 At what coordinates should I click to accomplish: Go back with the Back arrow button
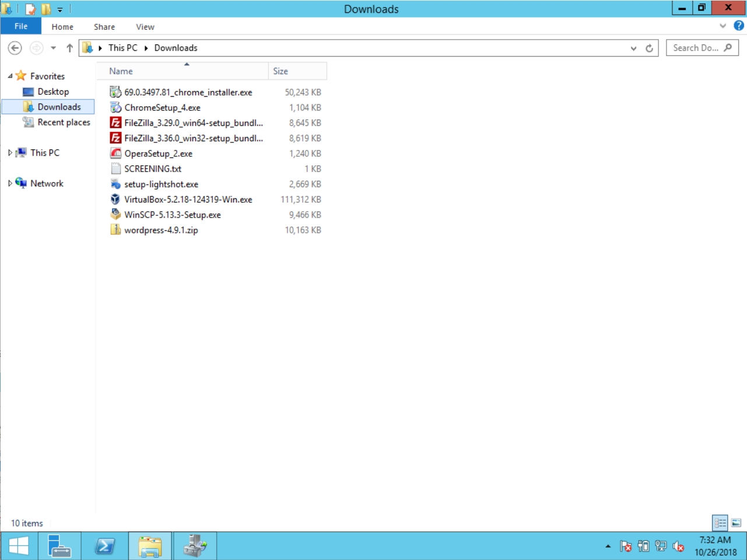tap(15, 48)
